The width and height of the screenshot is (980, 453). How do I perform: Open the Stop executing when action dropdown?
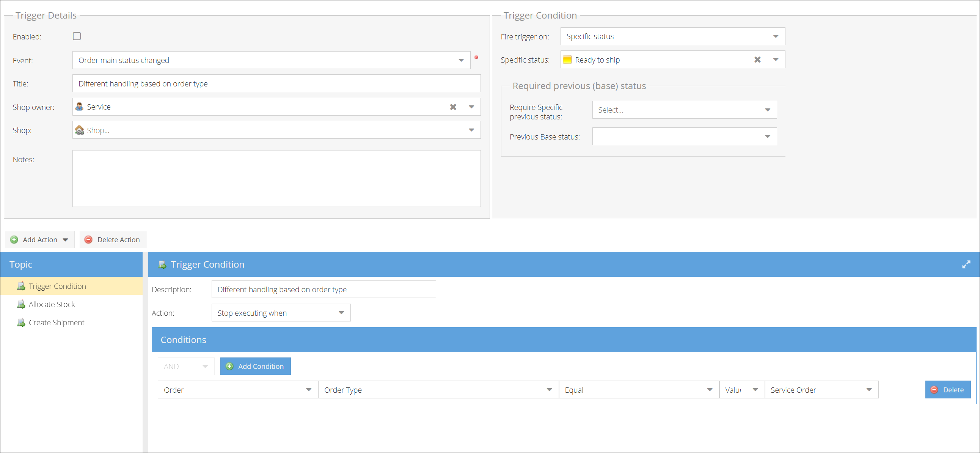[341, 313]
